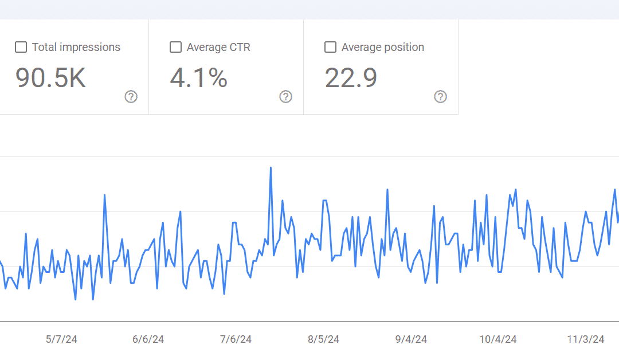
Task: Click the 11/3/24 date axis label
Action: [x=585, y=339]
